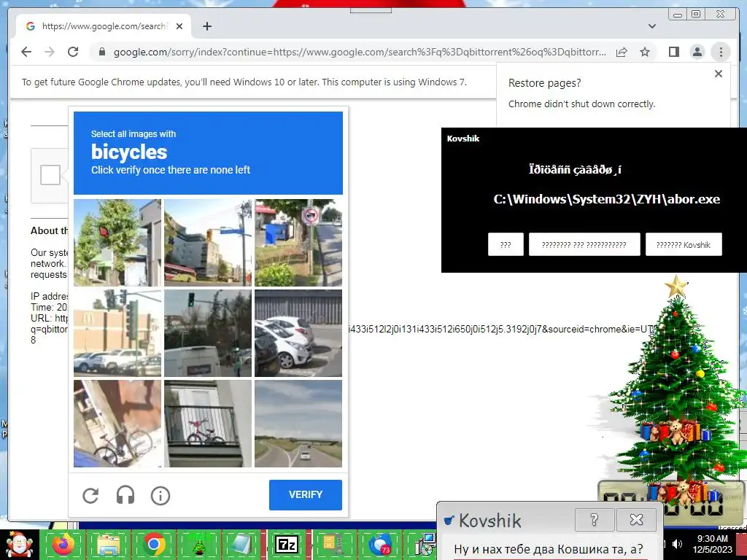This screenshot has width=747, height=560.
Task: Open Thunderbird with 73 badge
Action: [x=379, y=545]
